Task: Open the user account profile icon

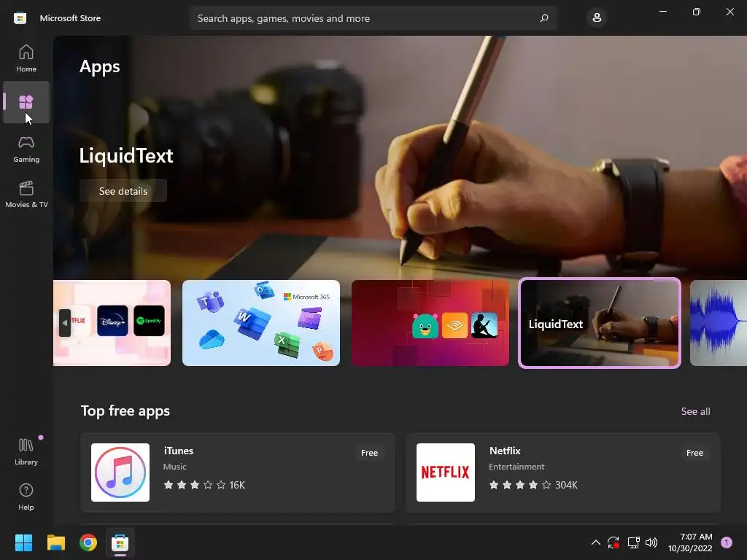Action: click(x=597, y=18)
